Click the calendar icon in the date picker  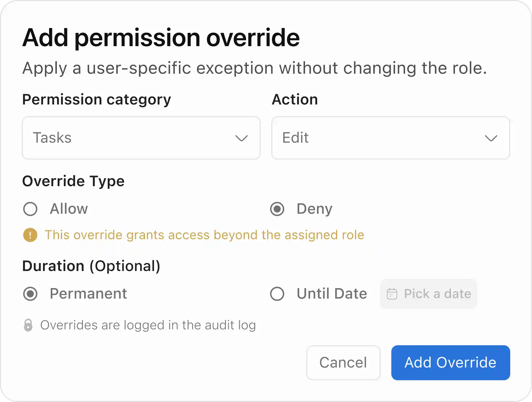tap(392, 294)
